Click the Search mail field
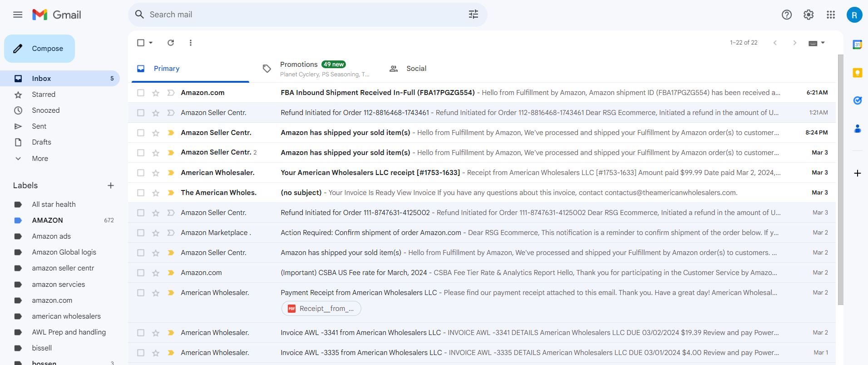The height and width of the screenshot is (365, 868). [308, 15]
